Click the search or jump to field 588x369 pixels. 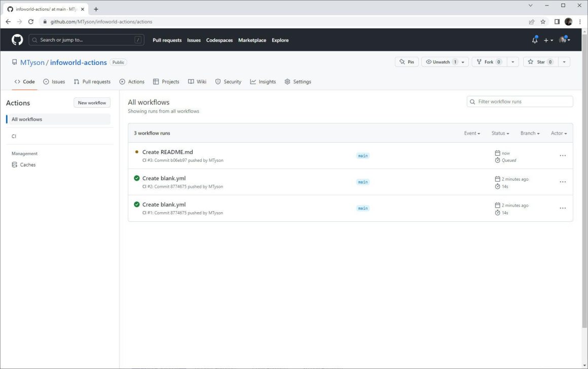86,40
